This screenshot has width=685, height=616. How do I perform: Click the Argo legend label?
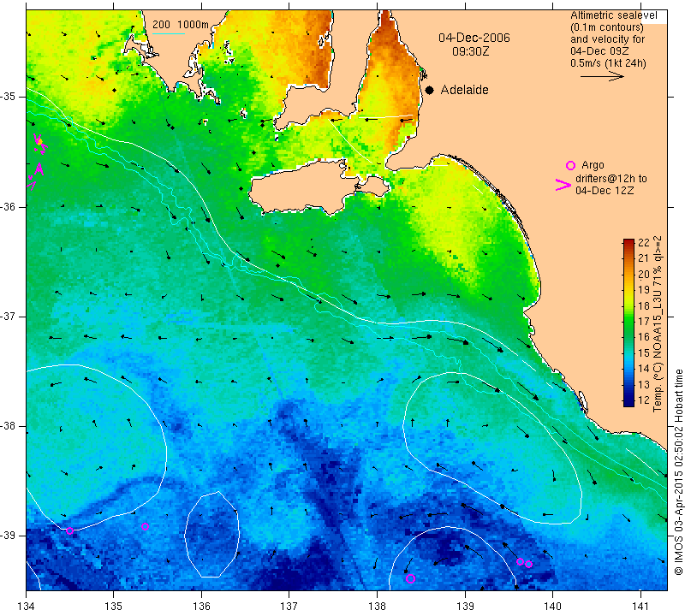(x=593, y=165)
